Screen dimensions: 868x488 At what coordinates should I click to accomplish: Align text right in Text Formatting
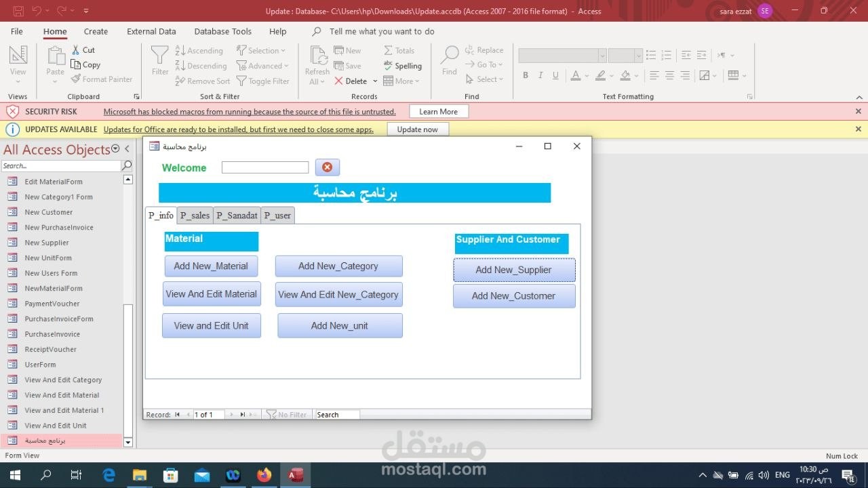[x=686, y=75]
